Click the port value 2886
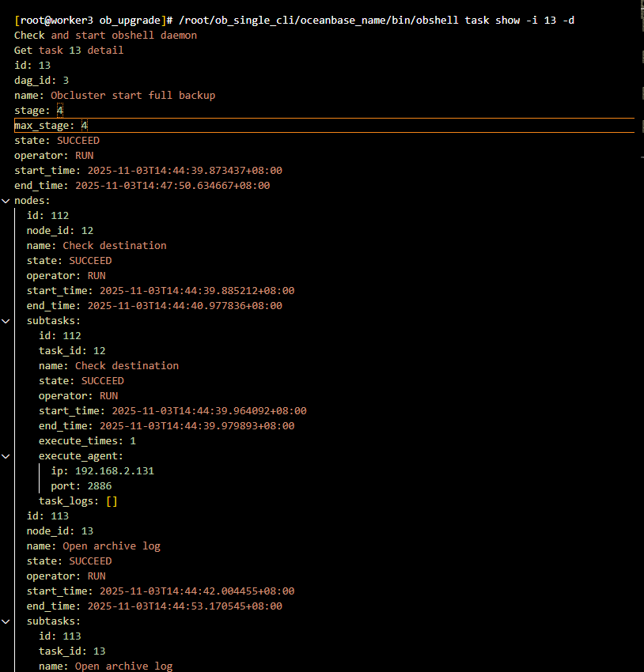This screenshot has width=644, height=672. click(x=99, y=486)
